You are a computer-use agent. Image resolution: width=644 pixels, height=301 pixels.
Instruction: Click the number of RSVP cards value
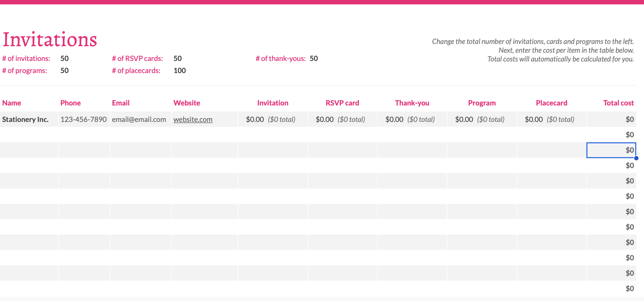[x=178, y=58]
